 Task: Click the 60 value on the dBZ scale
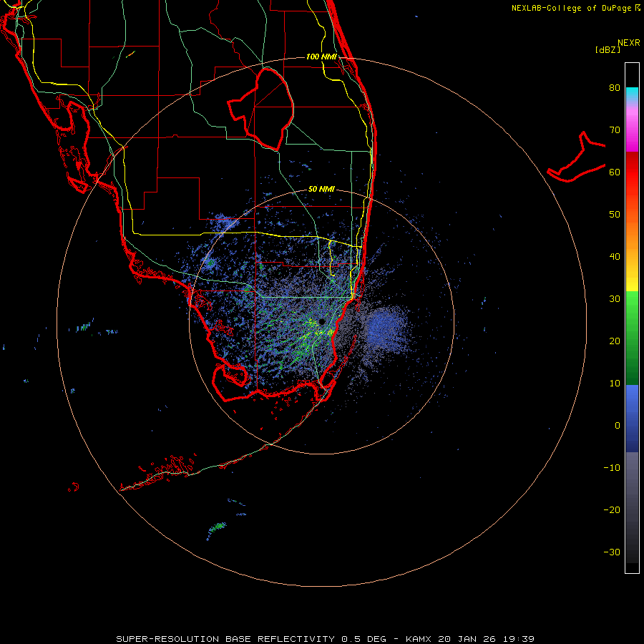[615, 172]
